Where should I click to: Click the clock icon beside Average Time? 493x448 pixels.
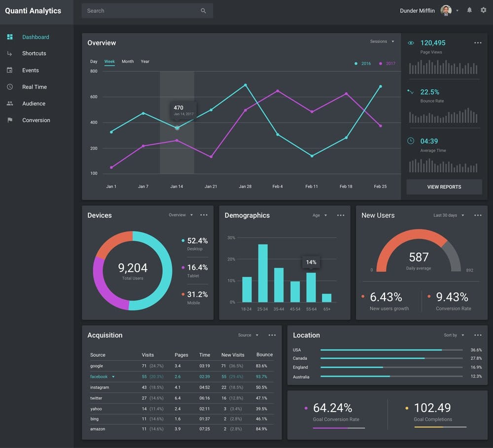410,141
